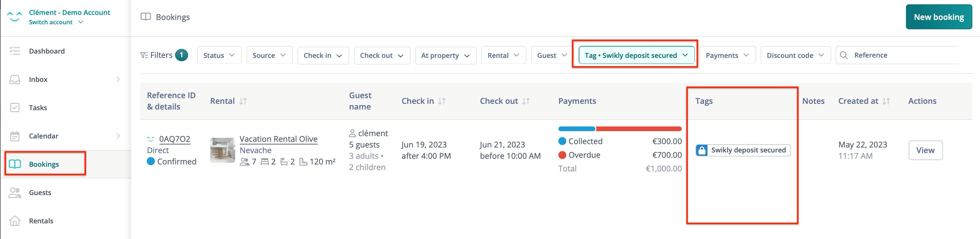Viewport: 980px width, 239px height.
Task: Open Vacation Rental Olive link
Action: point(279,139)
